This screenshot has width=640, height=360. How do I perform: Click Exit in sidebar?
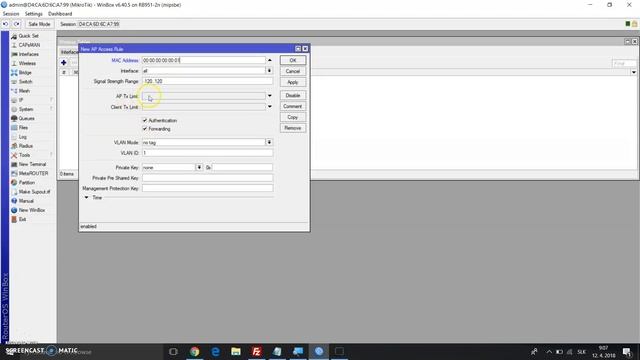pyautogui.click(x=22, y=219)
